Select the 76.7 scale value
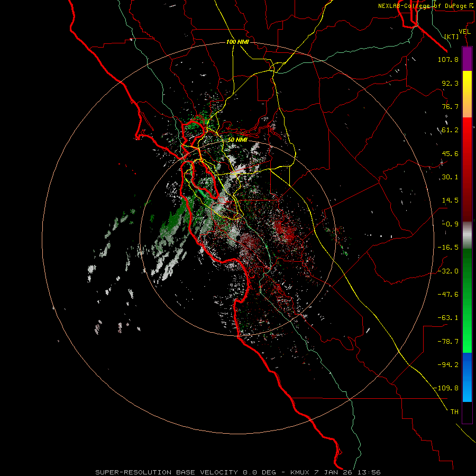476x476 pixels. point(450,106)
